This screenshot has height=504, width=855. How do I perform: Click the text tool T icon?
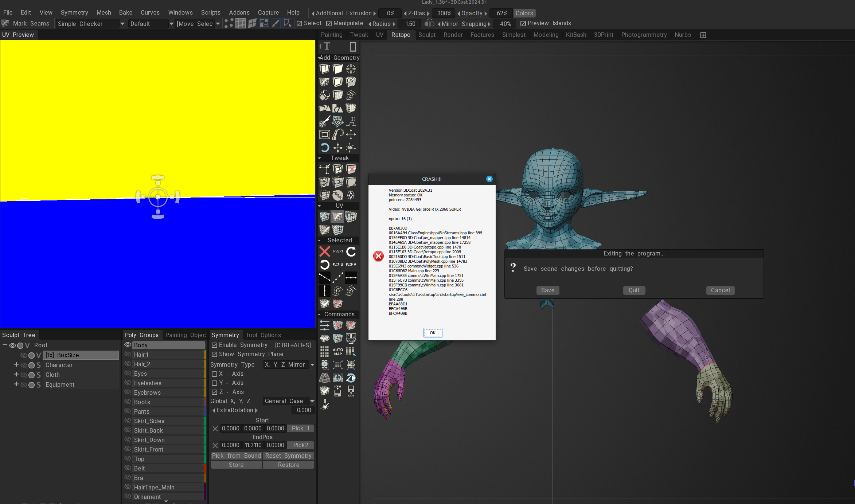(327, 47)
